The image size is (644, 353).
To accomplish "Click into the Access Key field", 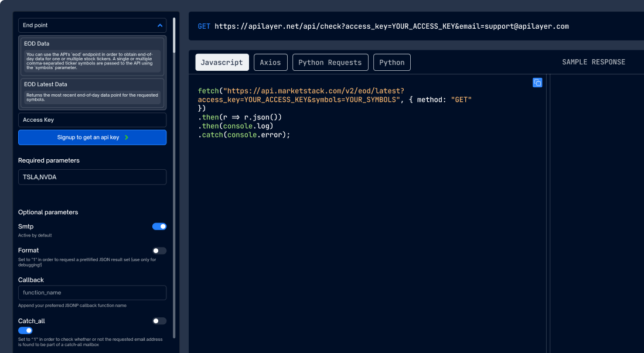I will pyautogui.click(x=92, y=120).
